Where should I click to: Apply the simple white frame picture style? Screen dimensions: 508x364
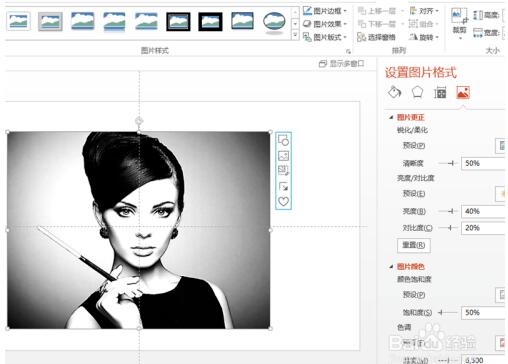tap(18, 21)
